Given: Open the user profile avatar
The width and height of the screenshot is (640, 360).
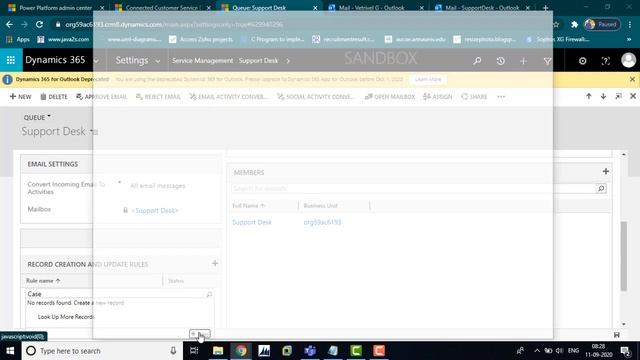Looking at the screenshot, I should (628, 60).
